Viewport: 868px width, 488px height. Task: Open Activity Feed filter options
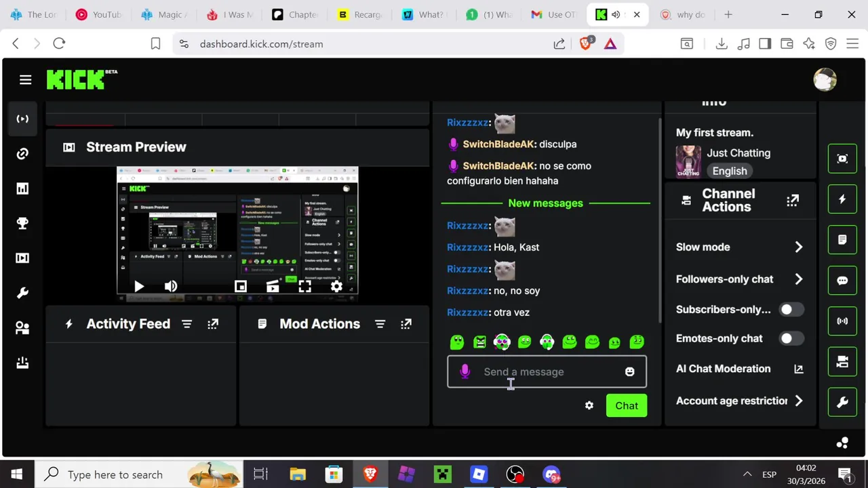(186, 324)
